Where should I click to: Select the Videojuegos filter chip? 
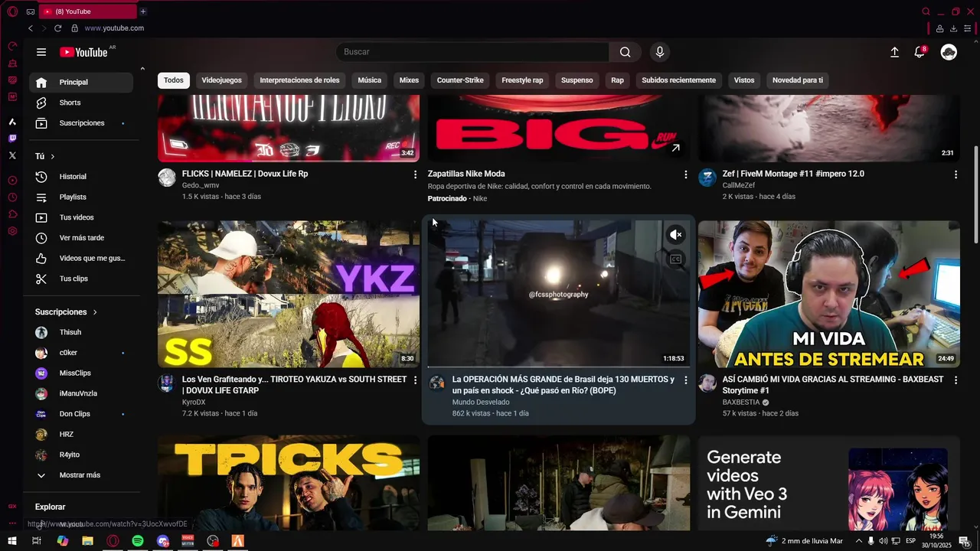221,80
